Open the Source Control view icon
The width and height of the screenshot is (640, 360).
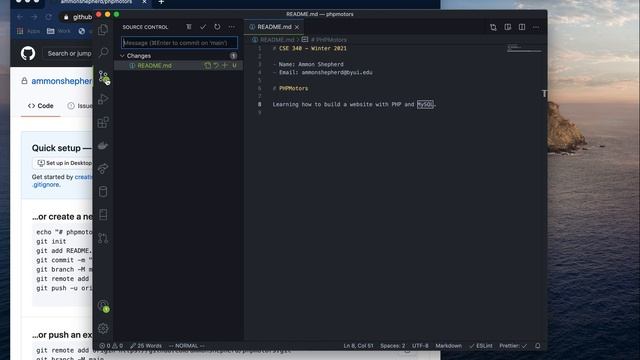pos(103,76)
